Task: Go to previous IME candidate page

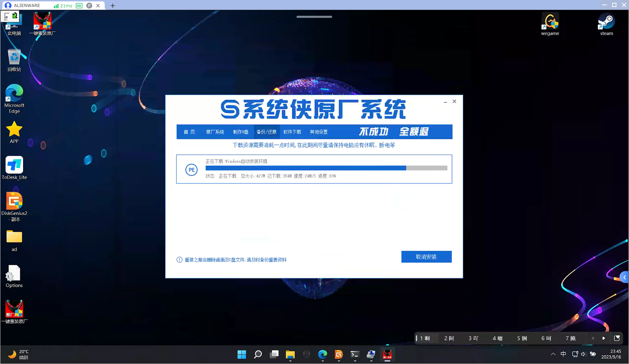Action: click(x=593, y=338)
